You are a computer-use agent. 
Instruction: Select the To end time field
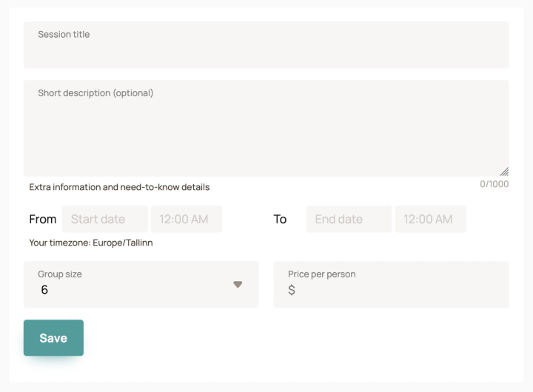coord(431,219)
